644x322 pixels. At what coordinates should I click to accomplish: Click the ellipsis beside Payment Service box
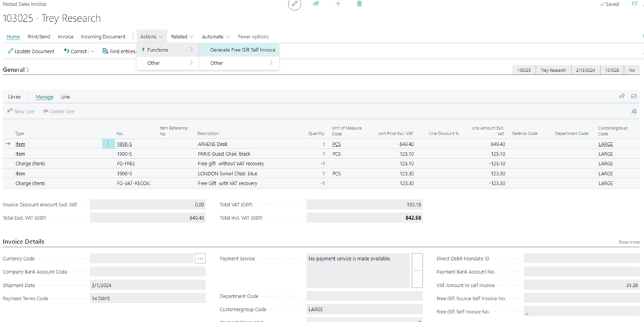(x=417, y=271)
